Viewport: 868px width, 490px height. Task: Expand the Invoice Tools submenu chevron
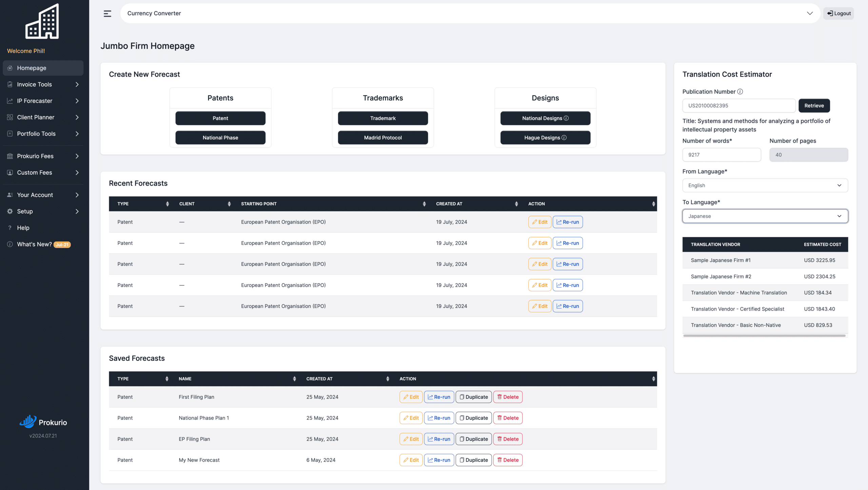tap(77, 84)
